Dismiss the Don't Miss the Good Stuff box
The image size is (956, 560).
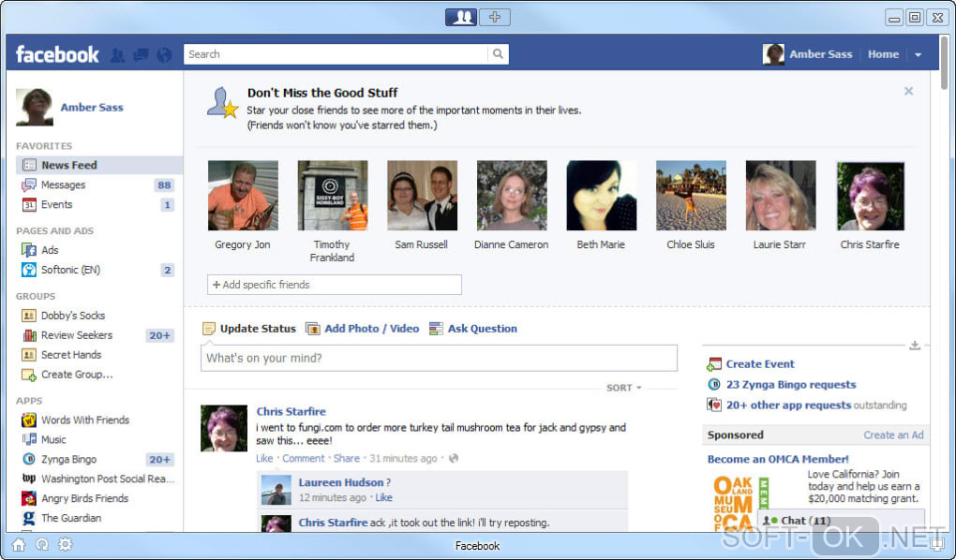tap(908, 91)
